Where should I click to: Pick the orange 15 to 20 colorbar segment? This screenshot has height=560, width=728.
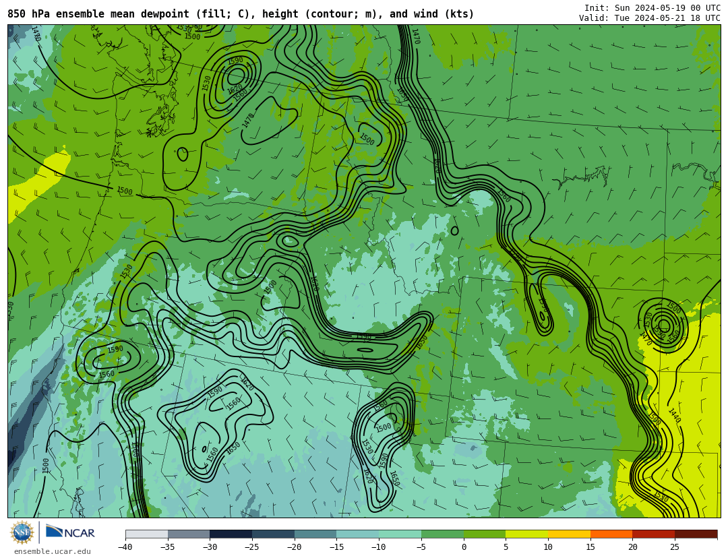[x=611, y=534]
